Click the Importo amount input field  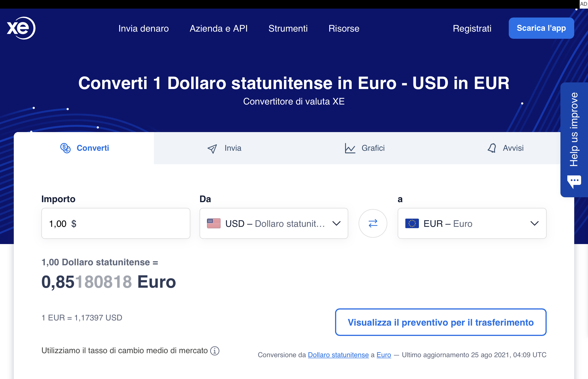click(116, 223)
